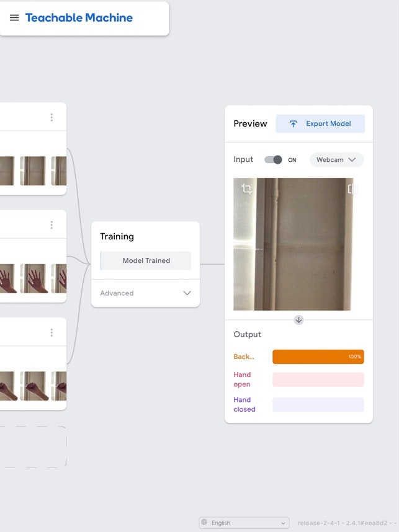Click the Back... class label
399x532 pixels.
244,357
